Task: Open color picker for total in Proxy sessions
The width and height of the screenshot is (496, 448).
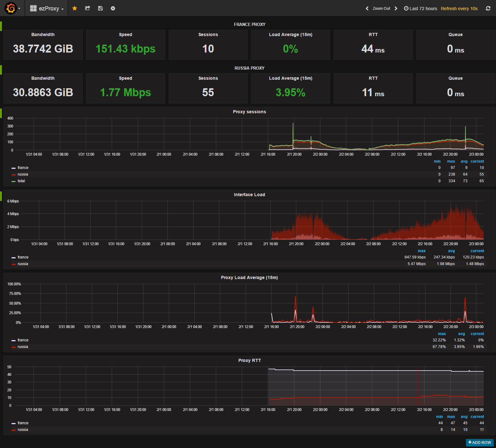Action: click(14, 181)
